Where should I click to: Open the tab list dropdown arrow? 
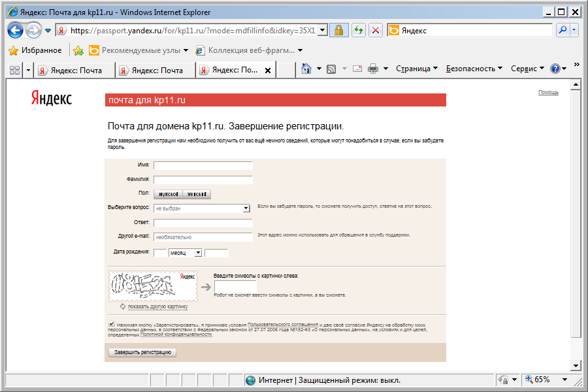[28, 70]
